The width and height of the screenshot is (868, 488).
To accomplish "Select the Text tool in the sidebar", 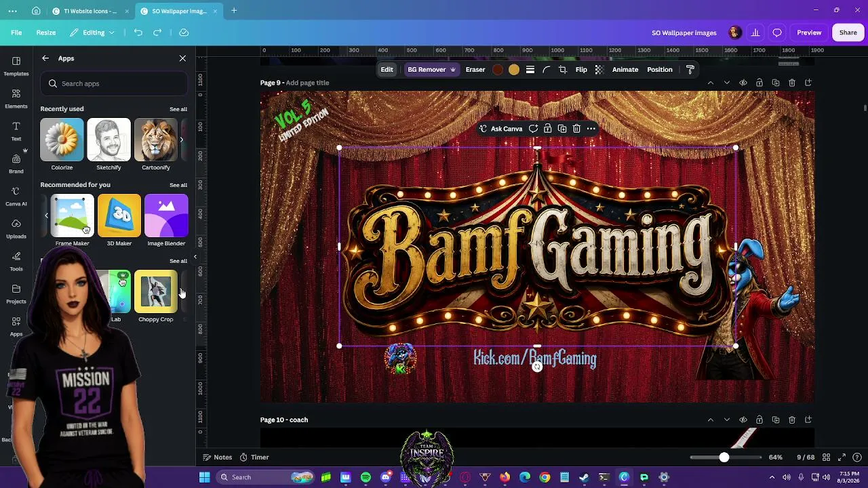I will [16, 130].
